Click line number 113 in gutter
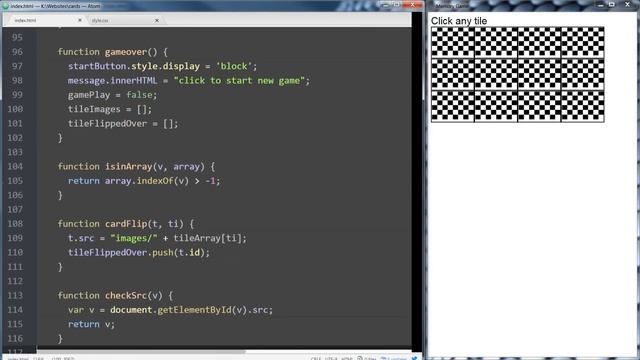Screen dimensions: 640x360 point(15,296)
